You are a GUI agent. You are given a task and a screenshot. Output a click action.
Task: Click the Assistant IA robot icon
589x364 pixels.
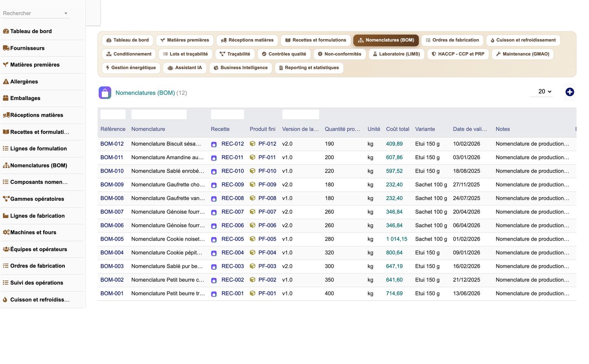[170, 68]
